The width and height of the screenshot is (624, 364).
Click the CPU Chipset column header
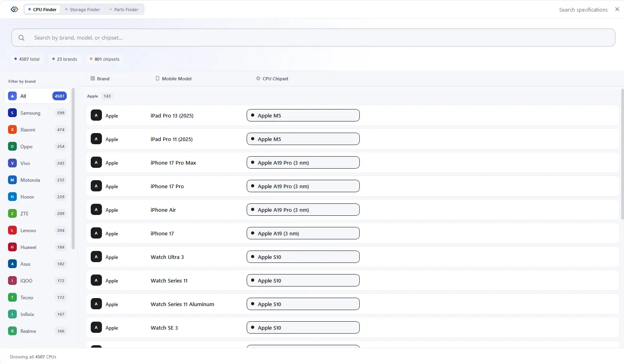click(x=272, y=79)
